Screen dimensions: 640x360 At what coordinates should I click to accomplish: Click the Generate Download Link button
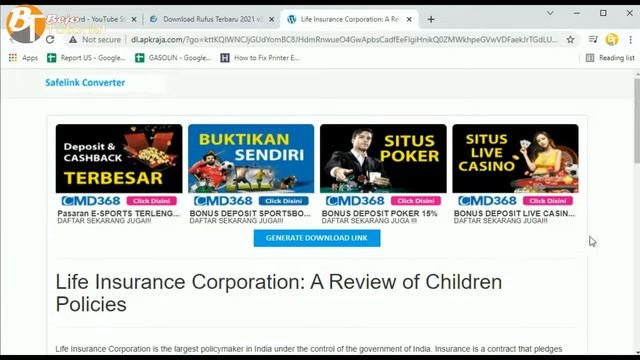coord(317,238)
